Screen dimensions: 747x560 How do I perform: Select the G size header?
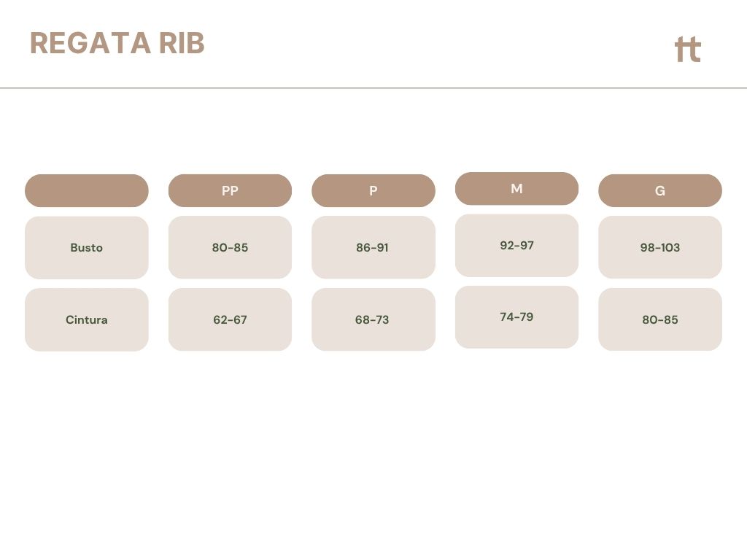tap(660, 190)
